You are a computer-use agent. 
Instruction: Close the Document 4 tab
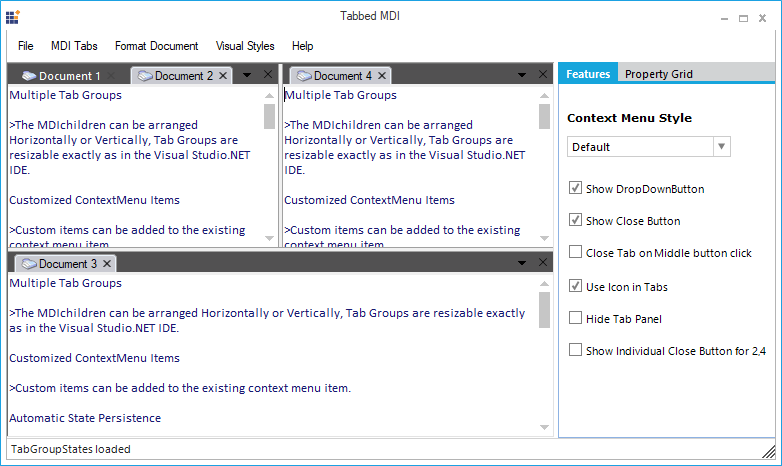tap(382, 75)
